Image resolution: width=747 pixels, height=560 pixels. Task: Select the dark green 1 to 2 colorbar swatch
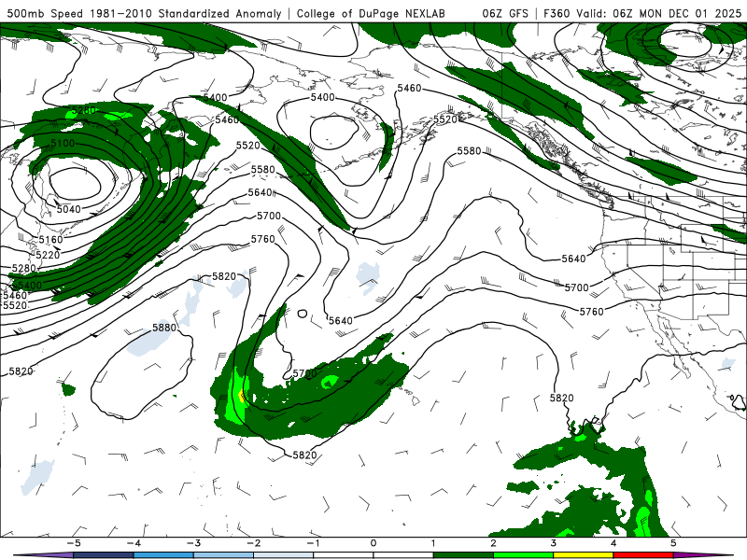(x=463, y=555)
